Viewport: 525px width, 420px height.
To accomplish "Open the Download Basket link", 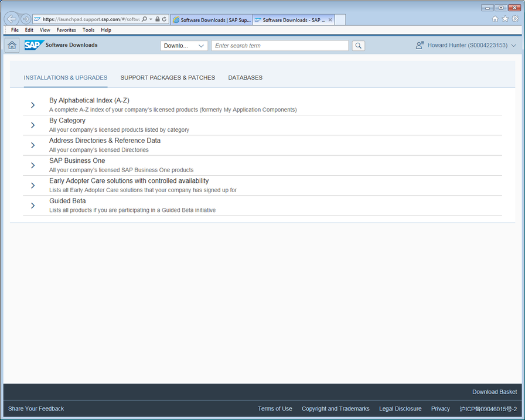I will click(495, 392).
